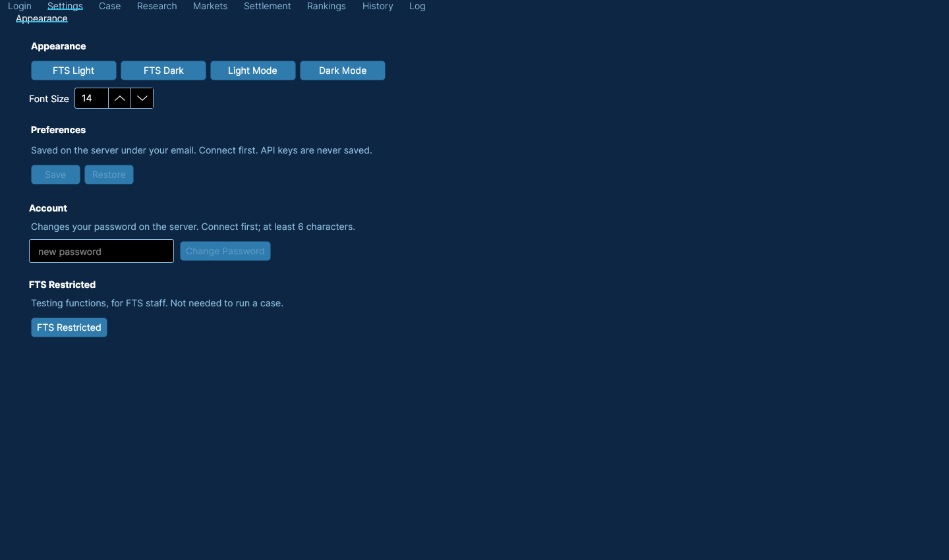
Task: Switch to Light Mode
Action: pyautogui.click(x=253, y=70)
